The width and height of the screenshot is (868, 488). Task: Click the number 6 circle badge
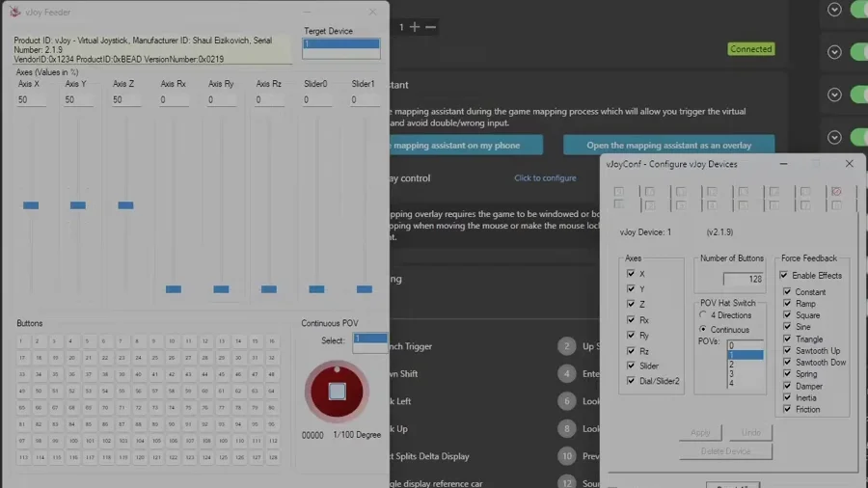566,401
